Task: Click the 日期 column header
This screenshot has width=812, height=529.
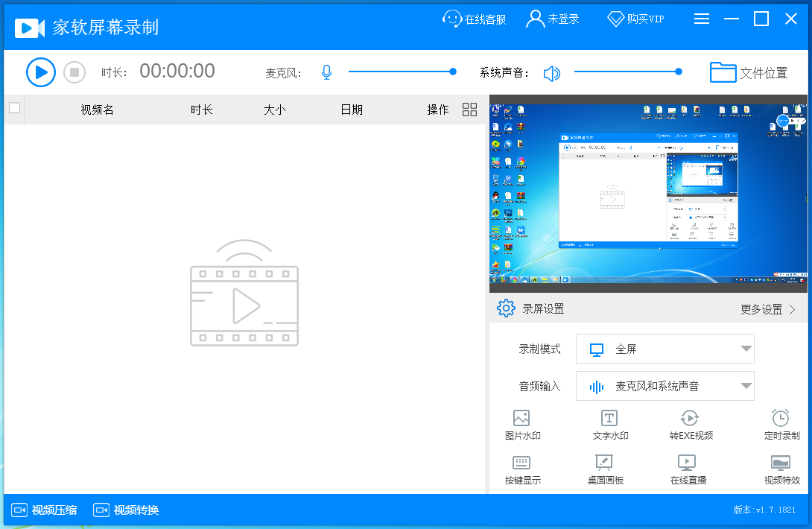Action: (352, 110)
